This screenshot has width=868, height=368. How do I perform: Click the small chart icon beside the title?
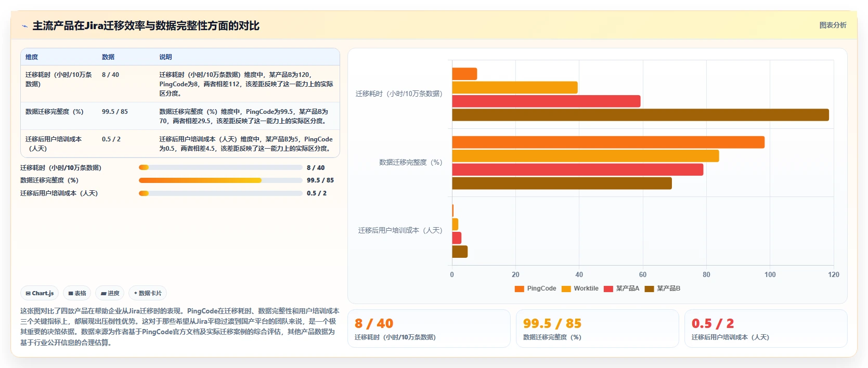click(24, 26)
